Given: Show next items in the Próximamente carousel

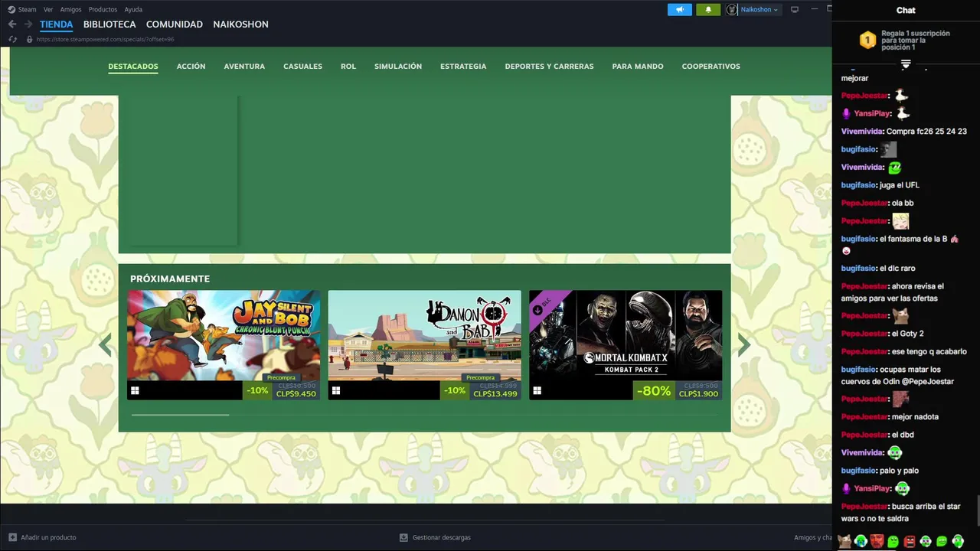Looking at the screenshot, I should pyautogui.click(x=743, y=345).
